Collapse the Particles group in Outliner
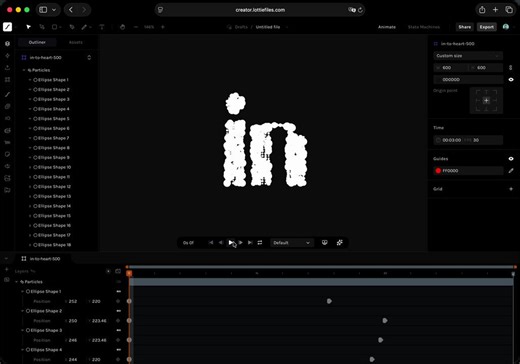Screen dimensions: 520x364 (x=24, y=70)
